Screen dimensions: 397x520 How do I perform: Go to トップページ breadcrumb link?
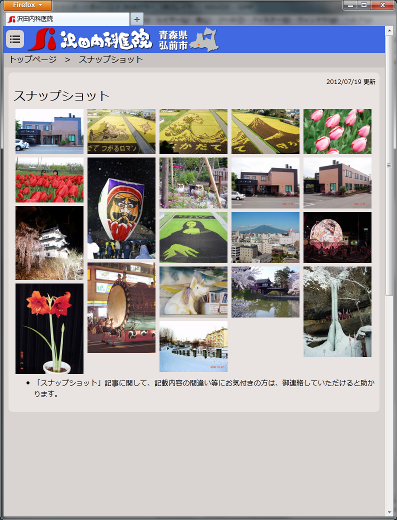33,59
